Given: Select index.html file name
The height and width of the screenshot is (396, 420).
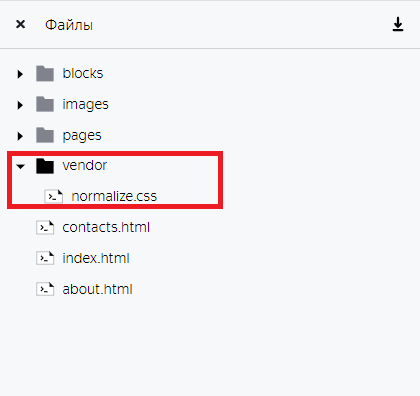Looking at the screenshot, I should [x=96, y=258].
